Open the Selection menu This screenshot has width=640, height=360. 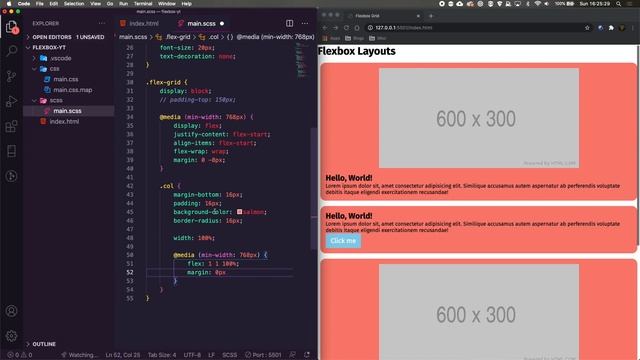[74, 4]
